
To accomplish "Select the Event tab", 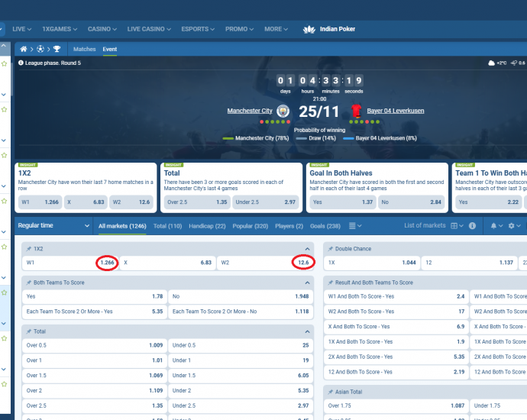I will 110,49.
